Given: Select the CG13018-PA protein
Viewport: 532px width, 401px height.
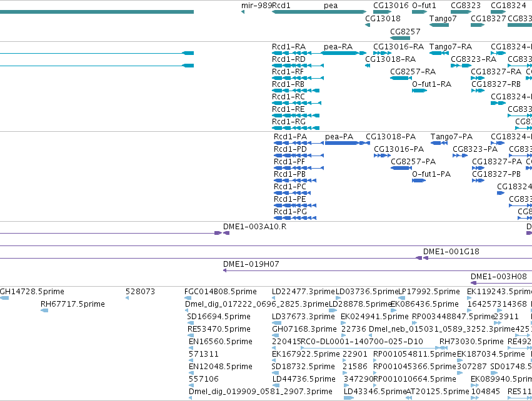Looking at the screenshot, I should coord(368,143).
